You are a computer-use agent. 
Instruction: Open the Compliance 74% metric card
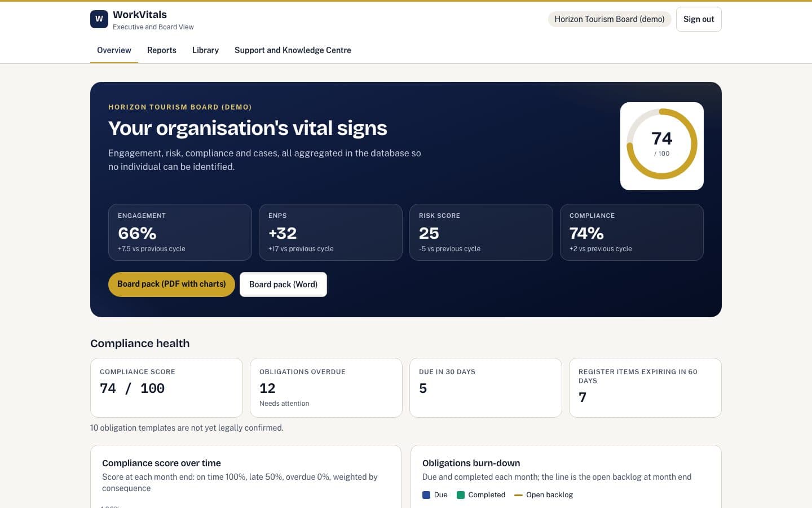pos(632,232)
